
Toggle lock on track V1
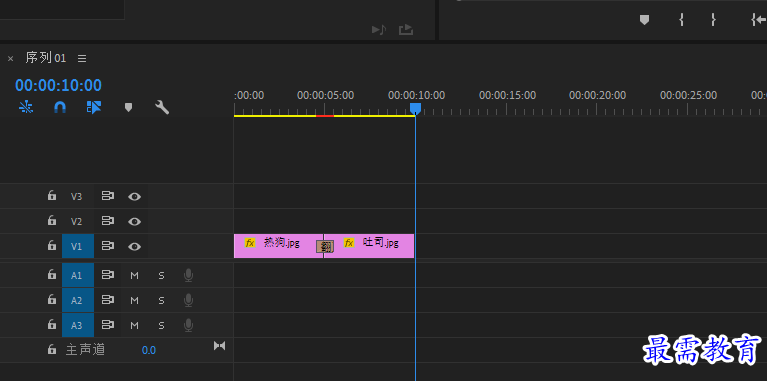(x=51, y=246)
